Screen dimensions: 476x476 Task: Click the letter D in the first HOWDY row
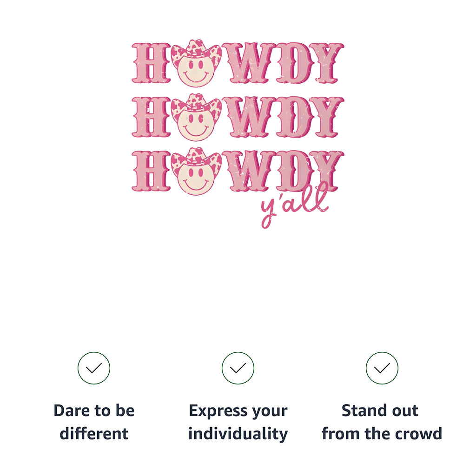[294, 63]
